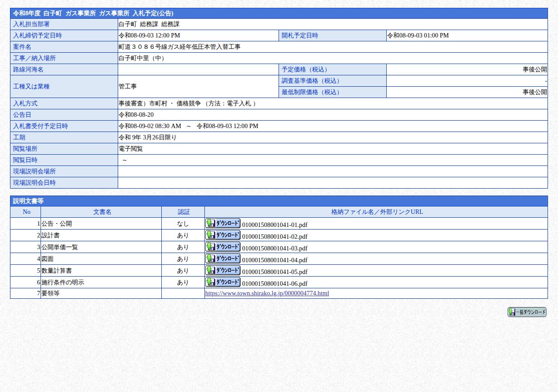This screenshot has height=392, width=558.
Task: Click the 入札方式 label
Action: coord(64,103)
